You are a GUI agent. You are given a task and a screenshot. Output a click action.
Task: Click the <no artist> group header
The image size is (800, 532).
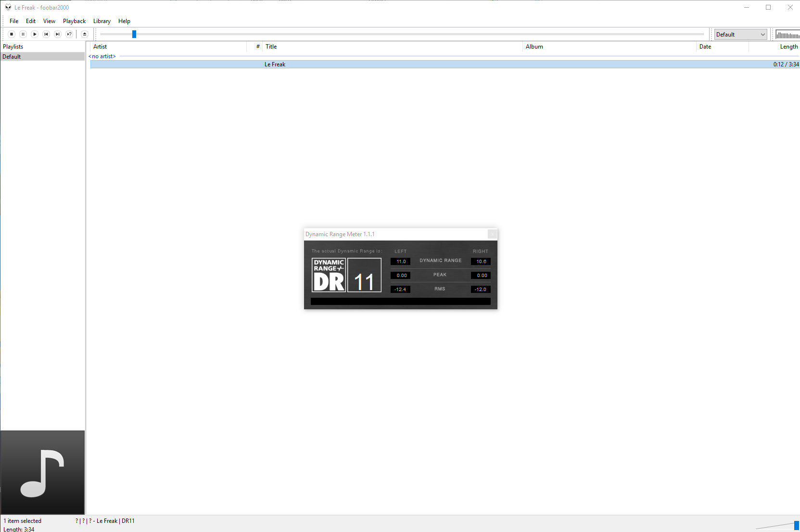102,56
